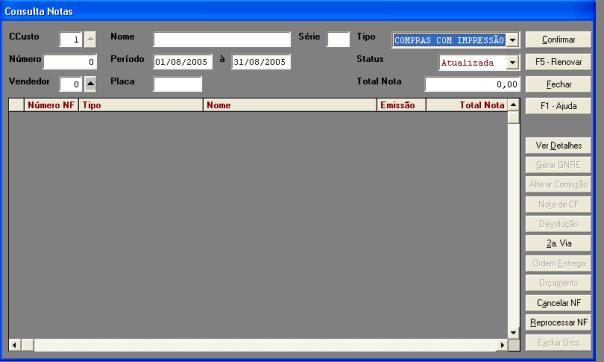Image resolution: width=604 pixels, height=362 pixels.
Task: Click the table scrollbar down arrow
Action: point(513,332)
